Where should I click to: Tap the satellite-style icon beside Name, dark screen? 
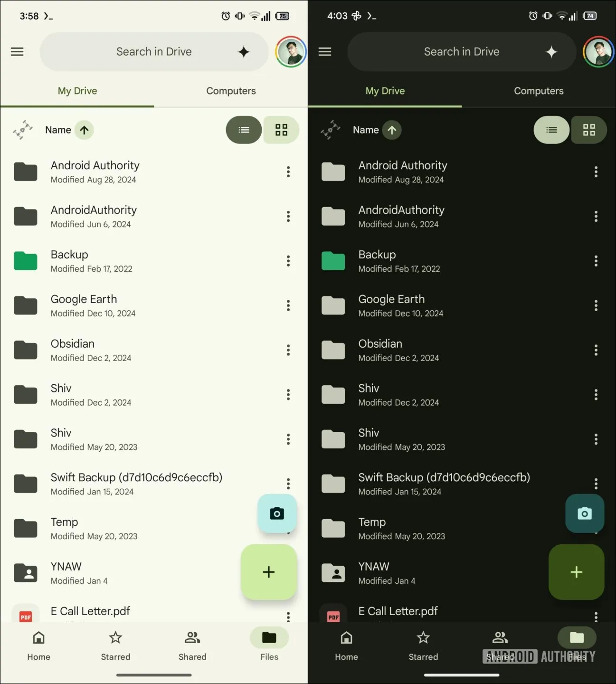click(x=331, y=130)
